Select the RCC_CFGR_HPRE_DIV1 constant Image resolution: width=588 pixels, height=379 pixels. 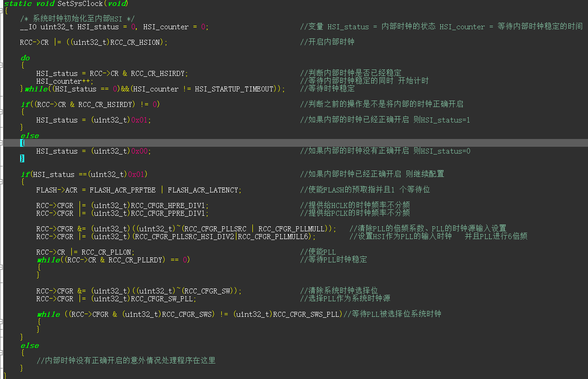pyautogui.click(x=169, y=206)
